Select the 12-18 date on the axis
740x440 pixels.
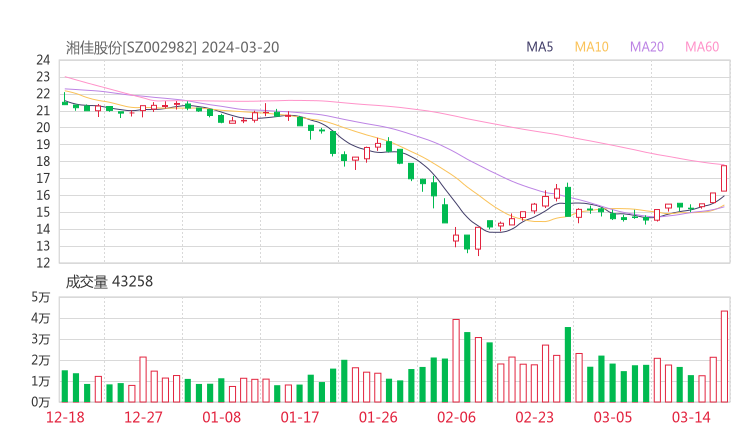click(x=65, y=417)
